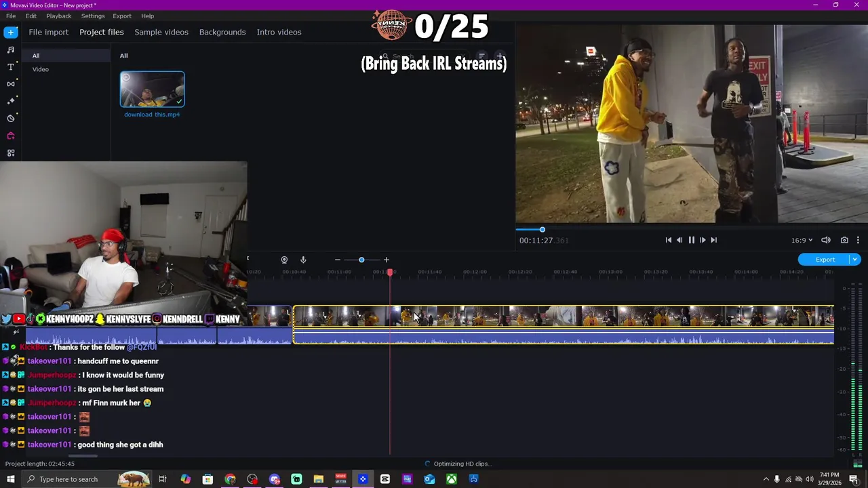Screen dimensions: 868x488
Task: Switch to the Project files tab
Action: click(102, 32)
